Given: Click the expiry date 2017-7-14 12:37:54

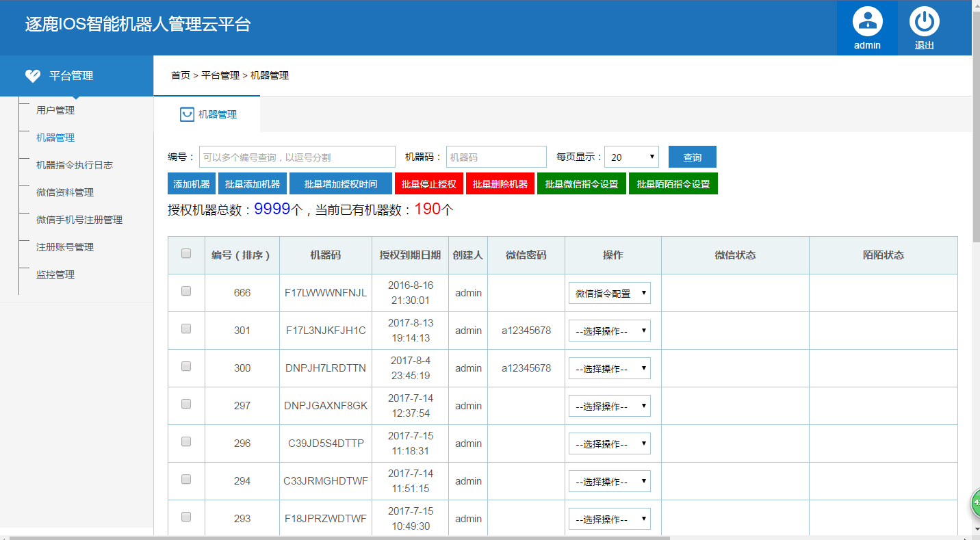Looking at the screenshot, I should click(410, 405).
